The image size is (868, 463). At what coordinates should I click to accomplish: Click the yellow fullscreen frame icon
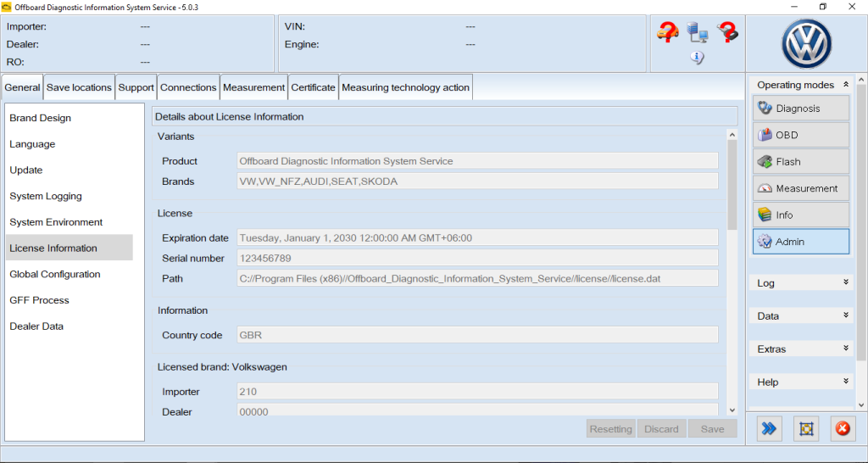point(806,428)
